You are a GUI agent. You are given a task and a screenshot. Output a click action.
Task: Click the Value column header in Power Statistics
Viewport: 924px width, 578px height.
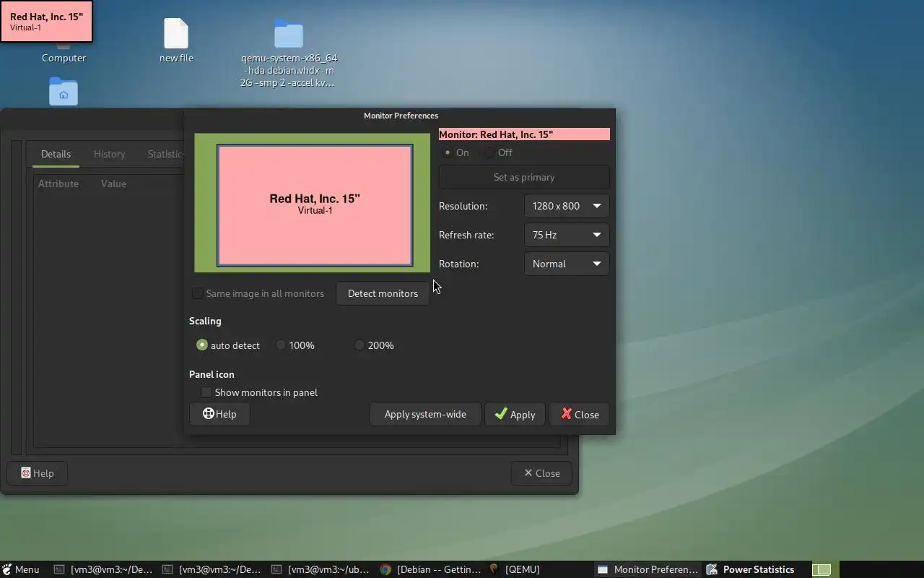tap(113, 184)
